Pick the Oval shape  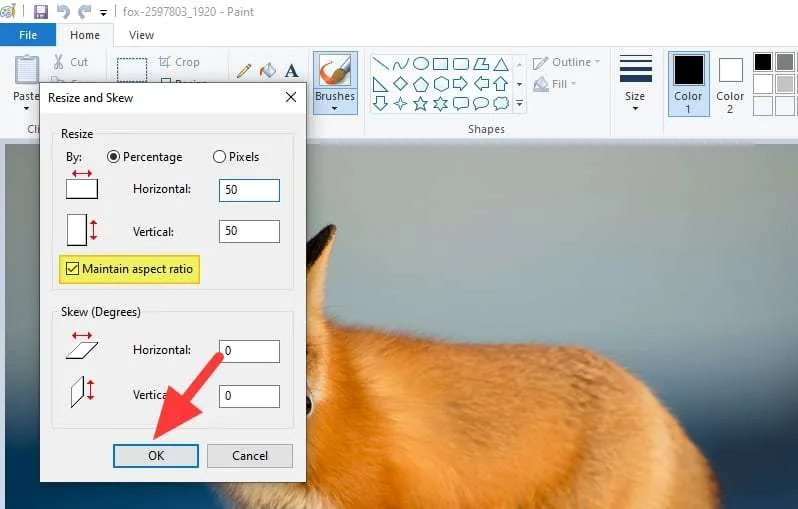click(x=420, y=64)
